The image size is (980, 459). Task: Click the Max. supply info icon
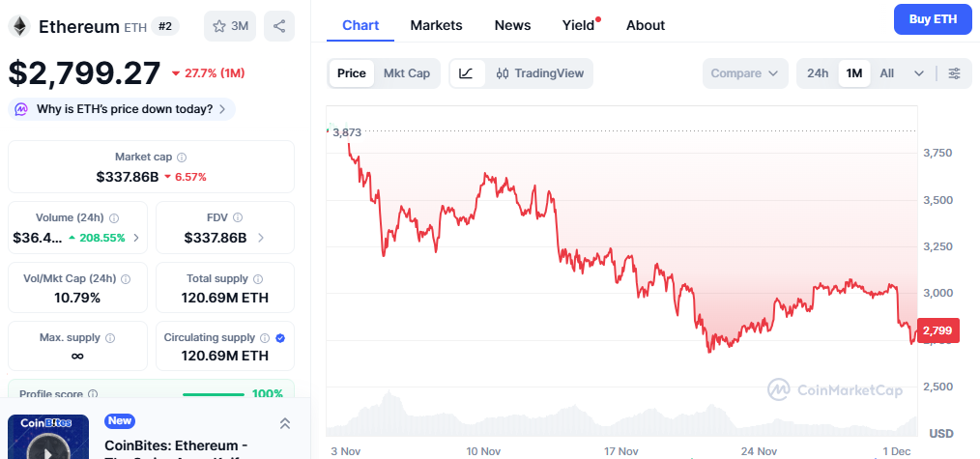[x=109, y=338]
